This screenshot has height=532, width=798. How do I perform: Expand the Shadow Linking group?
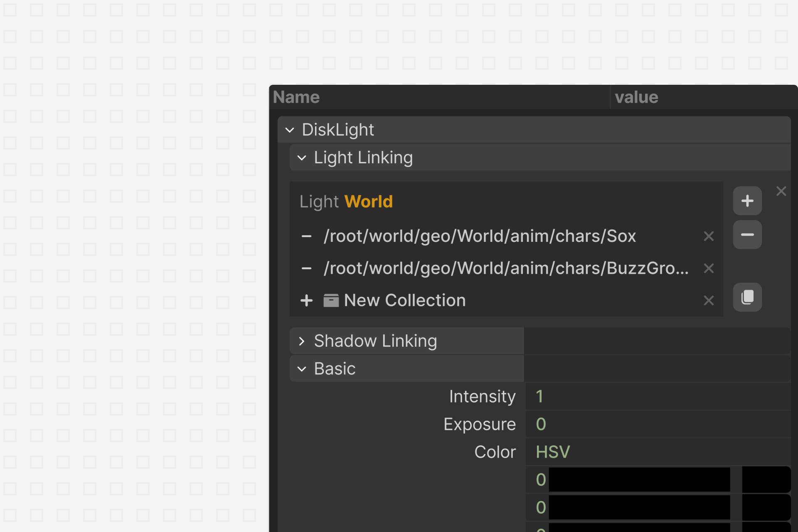(302, 341)
